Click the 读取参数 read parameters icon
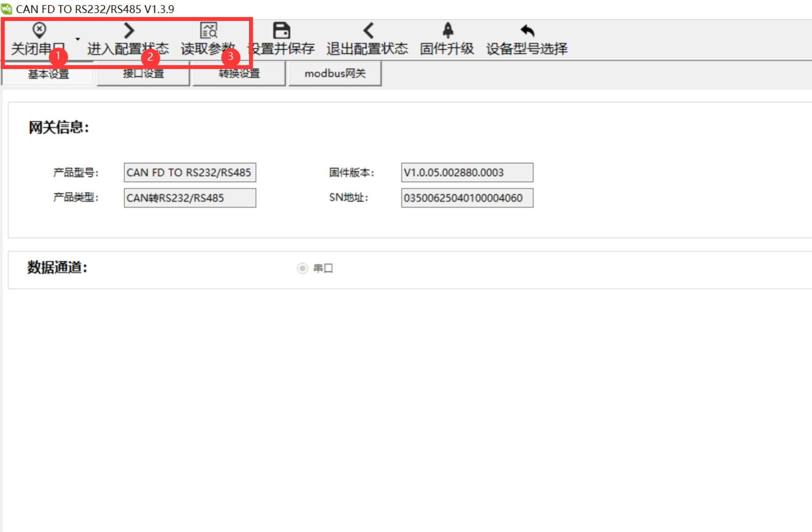 [209, 31]
